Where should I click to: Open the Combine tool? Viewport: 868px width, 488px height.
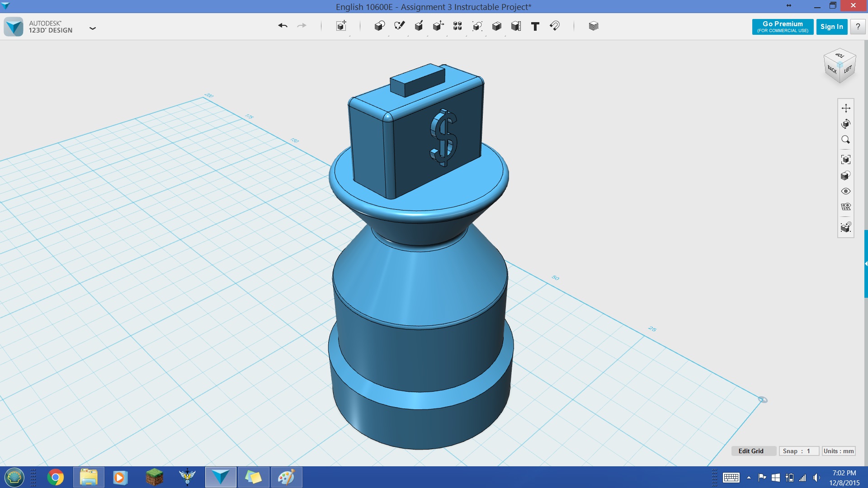pyautogui.click(x=496, y=26)
